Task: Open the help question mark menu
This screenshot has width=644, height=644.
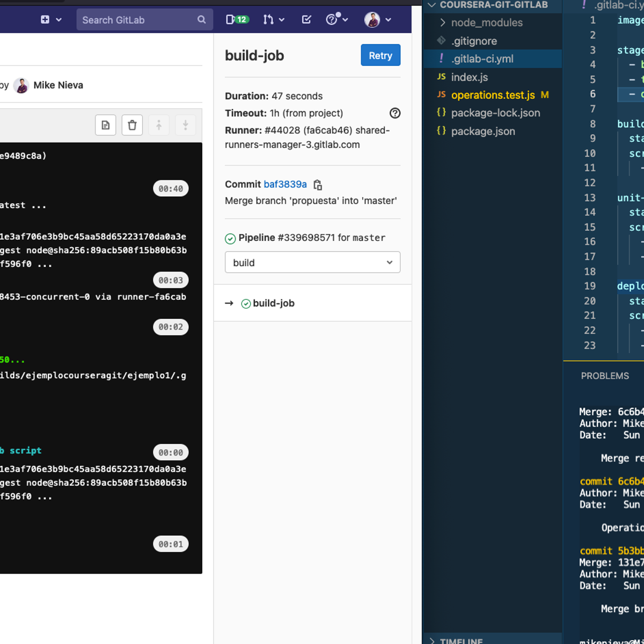Action: tap(332, 20)
